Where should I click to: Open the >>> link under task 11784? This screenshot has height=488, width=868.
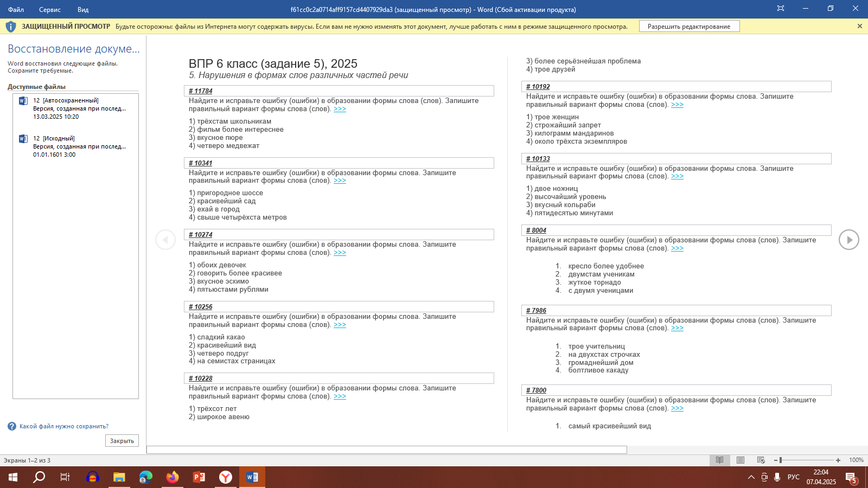pos(340,109)
